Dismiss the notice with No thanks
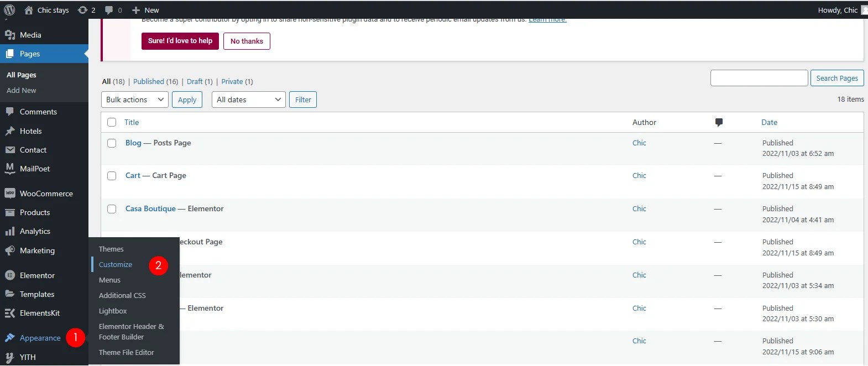 click(x=247, y=41)
